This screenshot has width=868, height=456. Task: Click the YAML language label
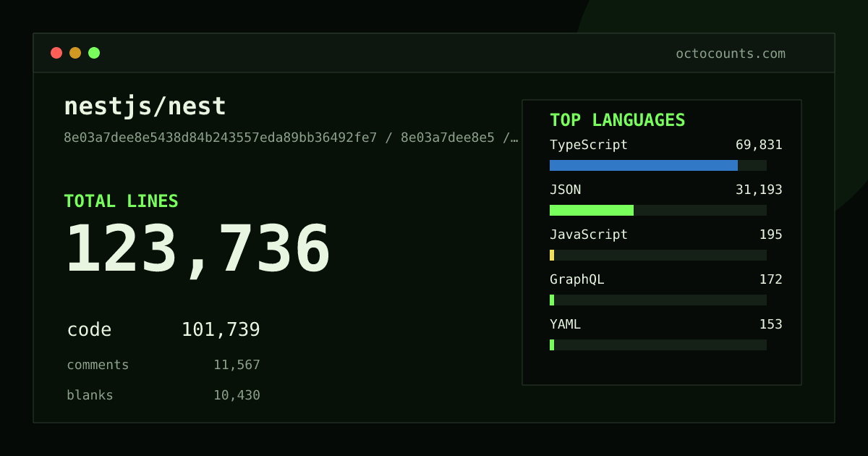pos(565,324)
